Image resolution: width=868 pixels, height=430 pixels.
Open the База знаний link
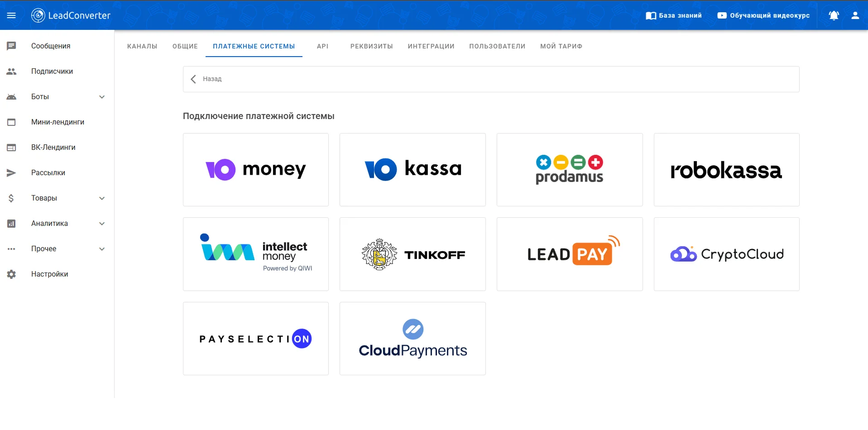674,15
